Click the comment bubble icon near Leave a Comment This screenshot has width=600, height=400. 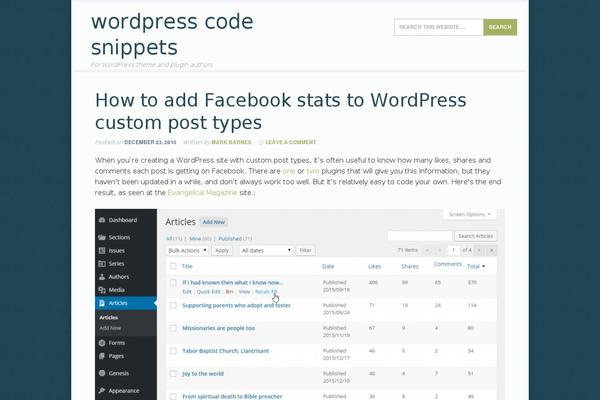(x=261, y=142)
